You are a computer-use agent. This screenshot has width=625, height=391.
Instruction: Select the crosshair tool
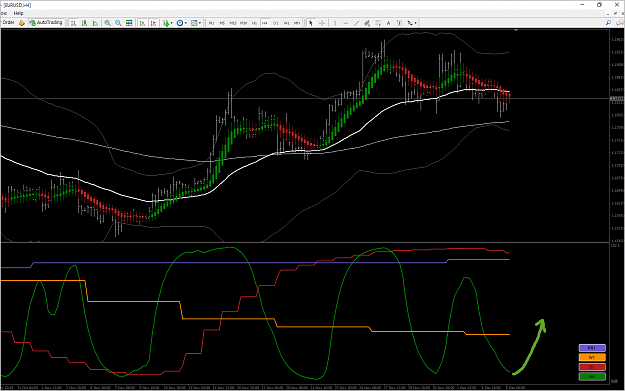click(x=322, y=23)
